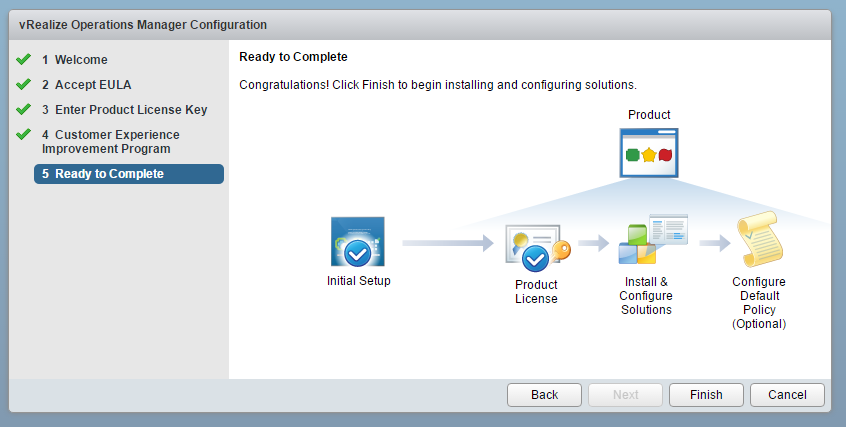
Task: Select Enter Product License Key step
Action: click(125, 110)
